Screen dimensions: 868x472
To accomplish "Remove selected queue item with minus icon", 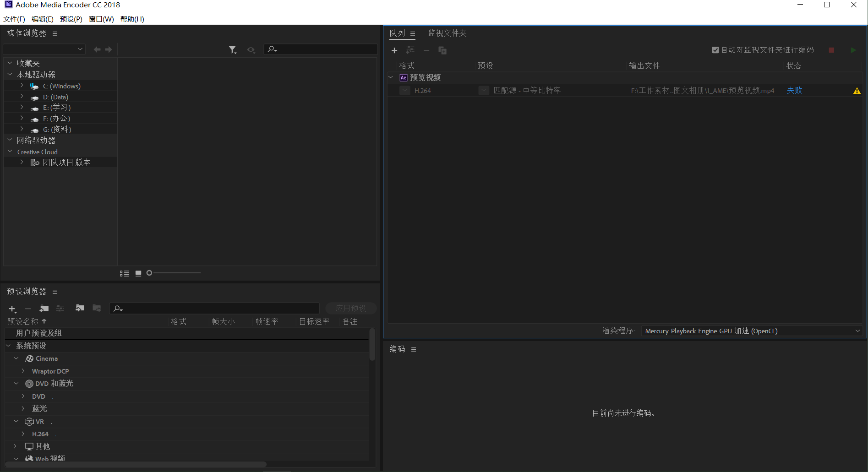I will pyautogui.click(x=426, y=50).
